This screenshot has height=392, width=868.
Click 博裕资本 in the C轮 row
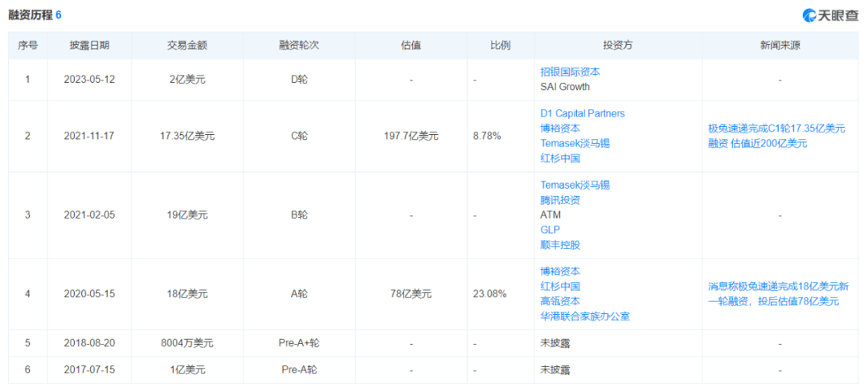[560, 129]
